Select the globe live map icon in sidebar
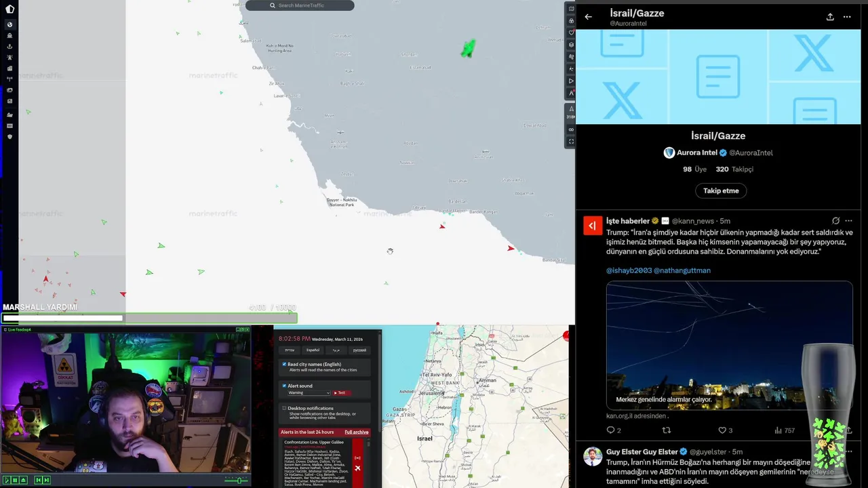 (x=9, y=24)
